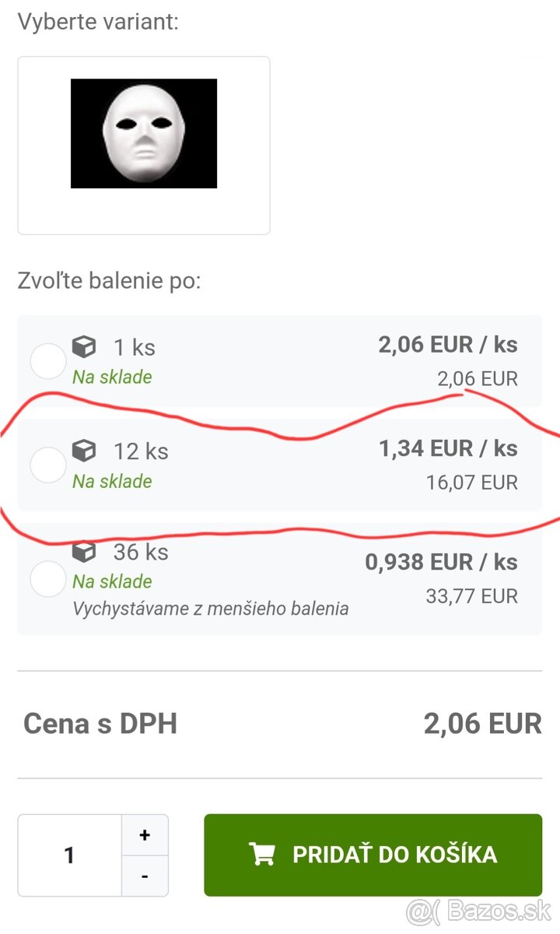Click the green Na sklade under 12 ks
560x934 pixels.
(112, 481)
